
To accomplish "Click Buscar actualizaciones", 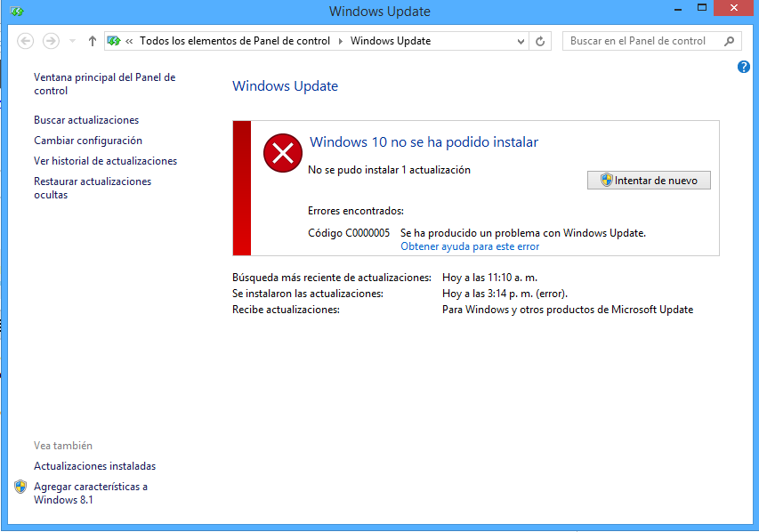I will (x=86, y=120).
